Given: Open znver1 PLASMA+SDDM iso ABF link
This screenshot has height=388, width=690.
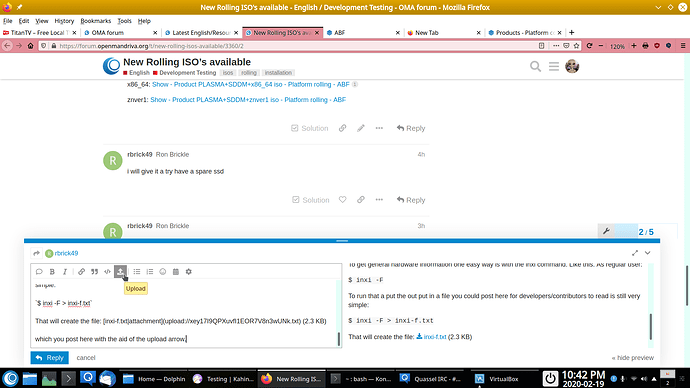Looking at the screenshot, I should 248,100.
